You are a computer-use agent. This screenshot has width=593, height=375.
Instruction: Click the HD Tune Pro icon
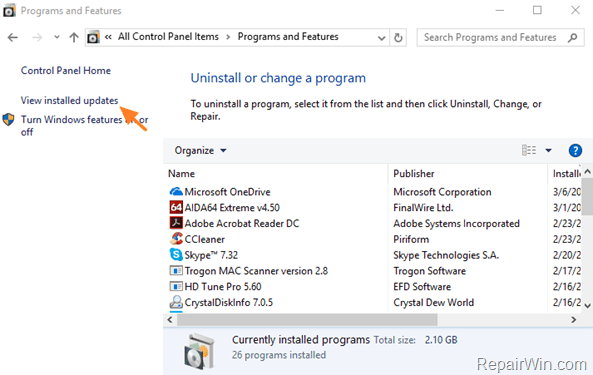(x=176, y=287)
